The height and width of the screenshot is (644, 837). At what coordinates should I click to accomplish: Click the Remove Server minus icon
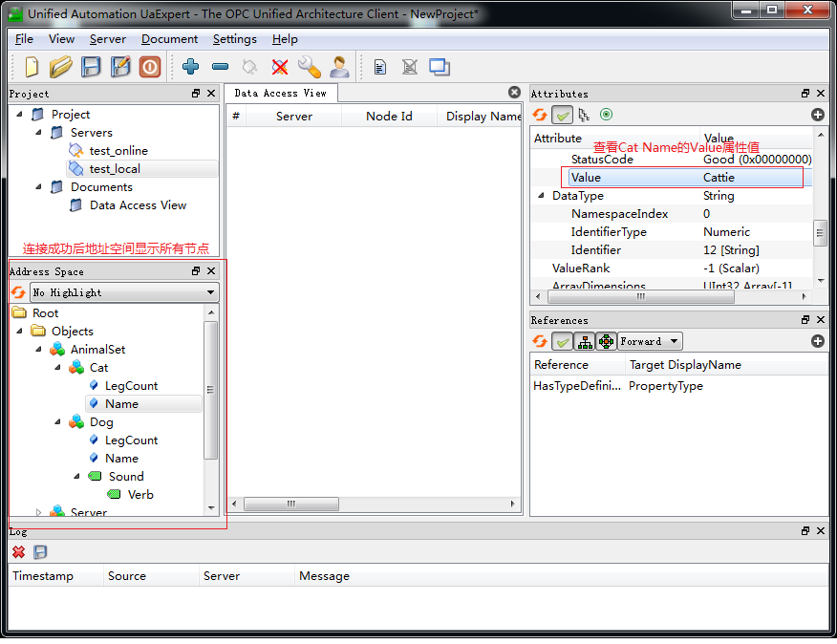220,67
